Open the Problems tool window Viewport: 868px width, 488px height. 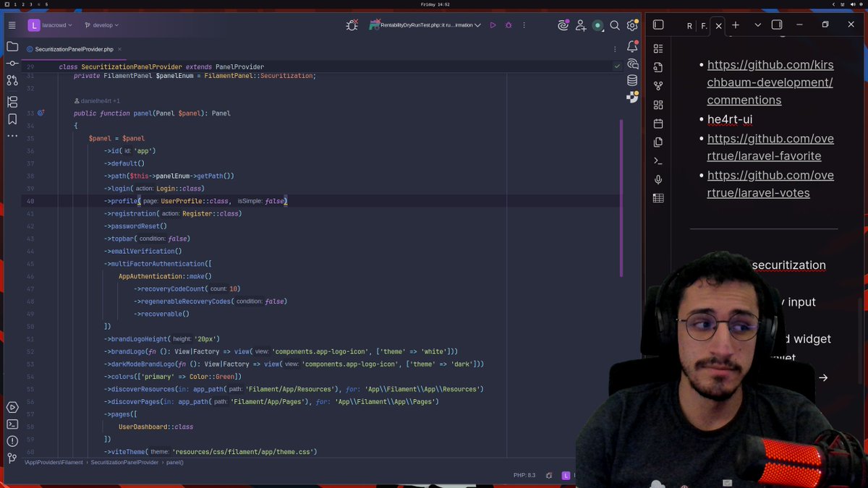coord(12,441)
